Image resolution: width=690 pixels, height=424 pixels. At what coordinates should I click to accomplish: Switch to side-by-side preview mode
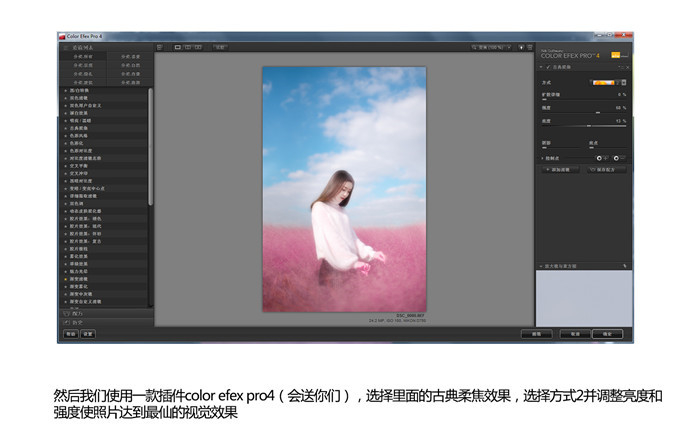pos(198,47)
